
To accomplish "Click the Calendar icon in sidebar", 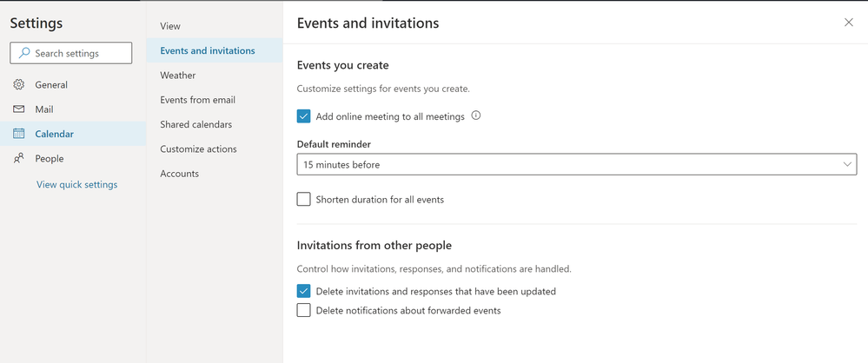I will (x=18, y=134).
